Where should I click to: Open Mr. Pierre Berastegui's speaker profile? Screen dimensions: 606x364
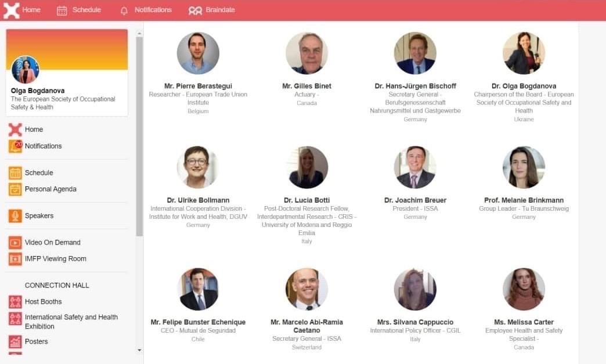point(198,86)
